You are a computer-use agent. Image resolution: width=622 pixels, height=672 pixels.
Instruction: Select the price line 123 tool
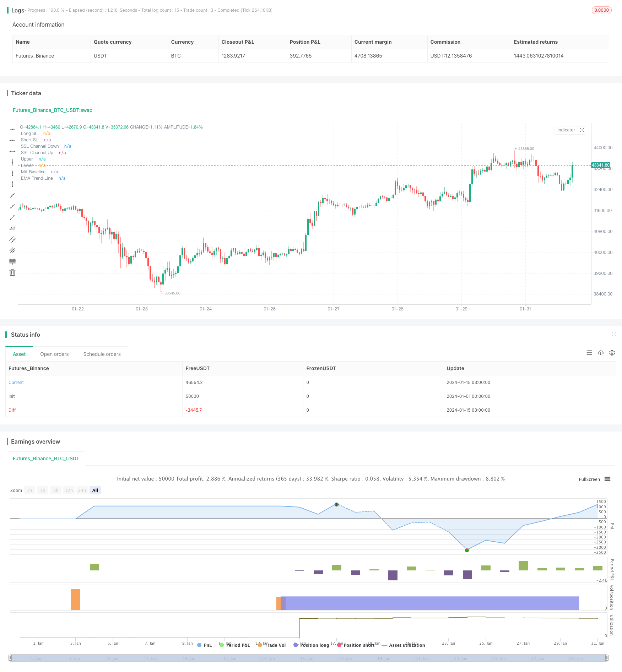12,228
